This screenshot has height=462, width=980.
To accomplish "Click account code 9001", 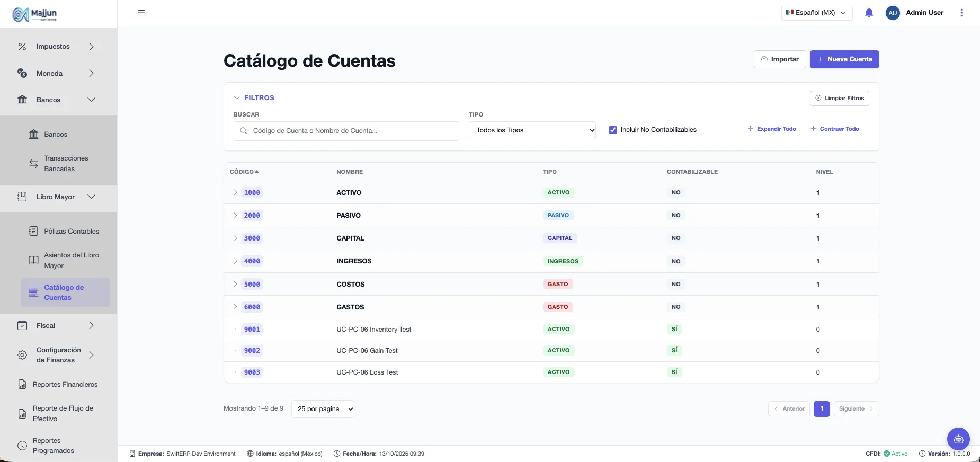I will coord(252,329).
